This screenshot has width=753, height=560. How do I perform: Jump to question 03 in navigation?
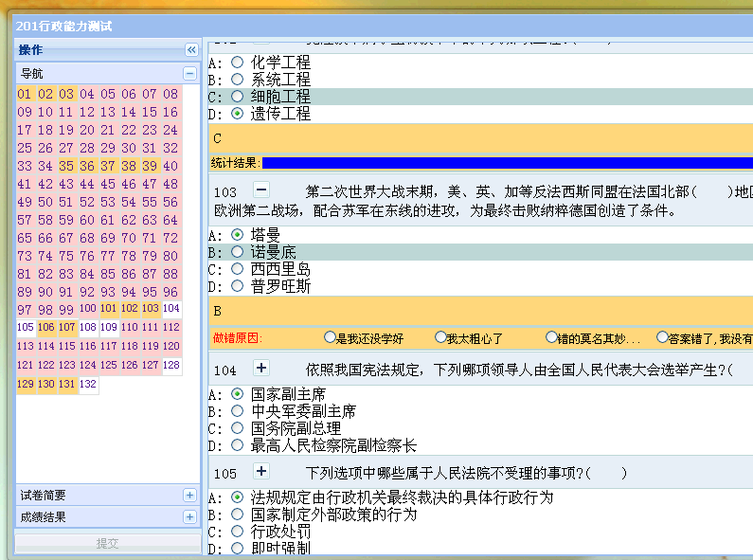66,94
